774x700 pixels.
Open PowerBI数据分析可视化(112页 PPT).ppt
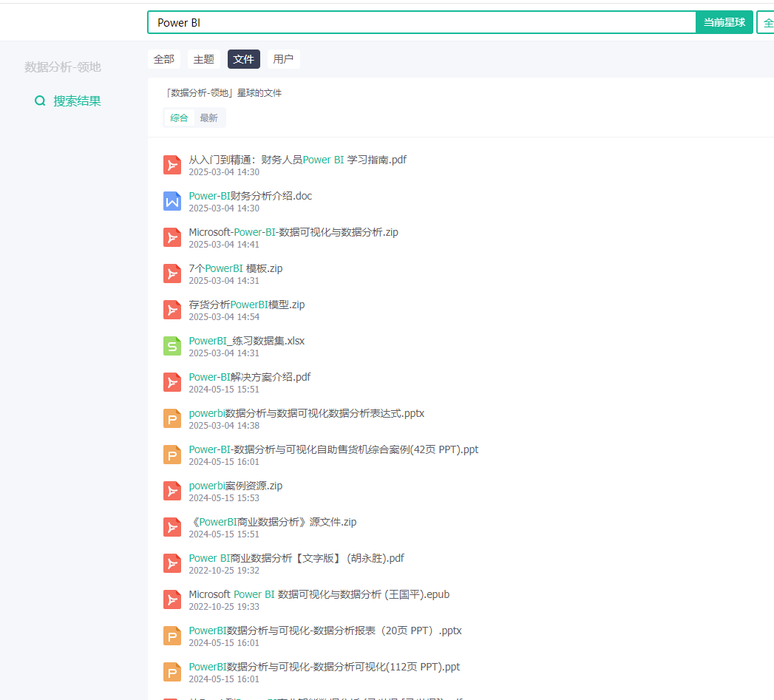pos(325,667)
